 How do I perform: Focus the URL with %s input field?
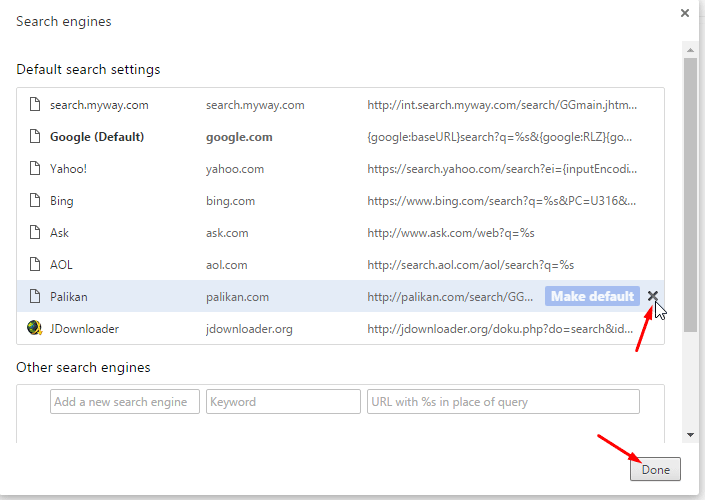point(503,402)
